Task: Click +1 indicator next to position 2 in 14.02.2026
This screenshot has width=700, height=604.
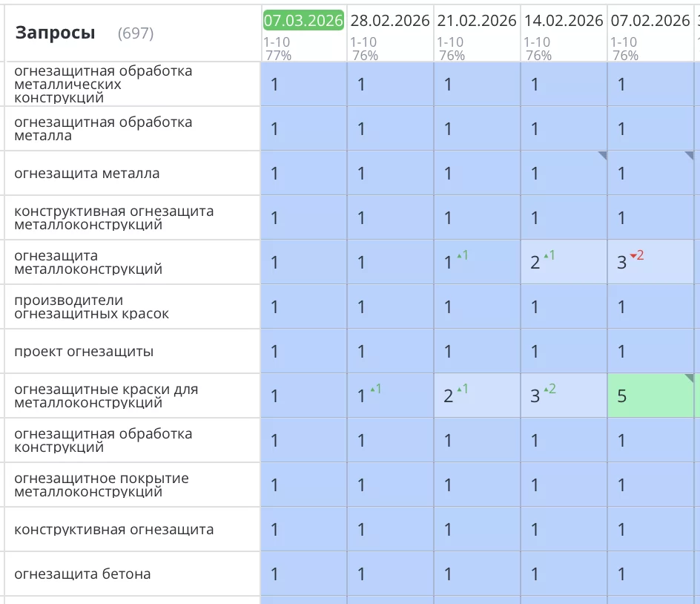Action: [x=549, y=255]
